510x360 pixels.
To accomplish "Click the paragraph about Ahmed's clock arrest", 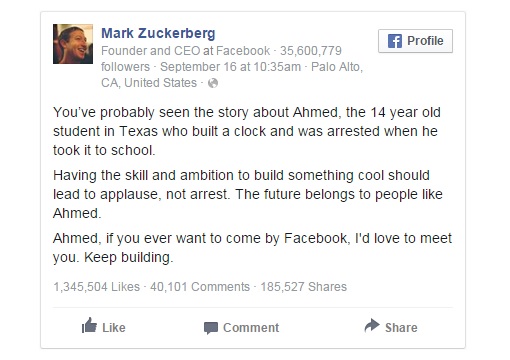I will [247, 131].
